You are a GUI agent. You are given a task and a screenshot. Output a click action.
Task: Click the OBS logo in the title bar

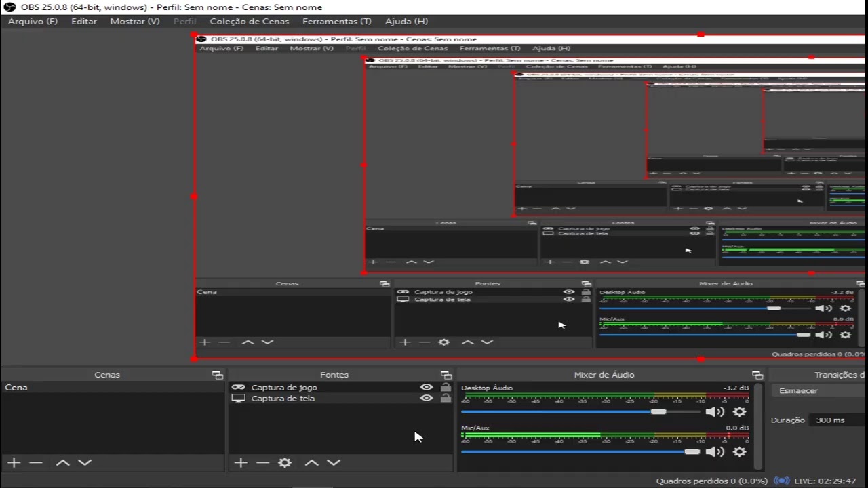click(x=9, y=7)
